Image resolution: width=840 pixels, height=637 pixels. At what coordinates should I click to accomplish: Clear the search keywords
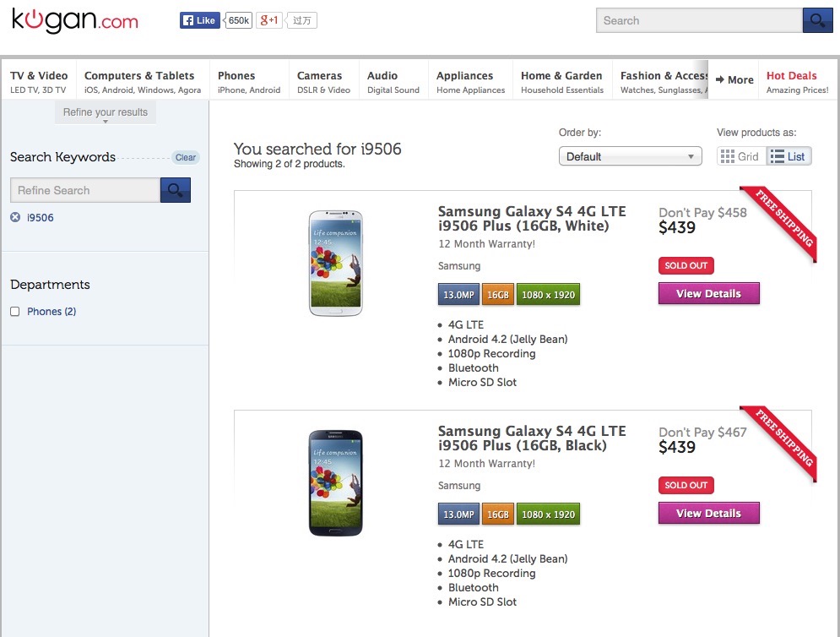click(186, 157)
